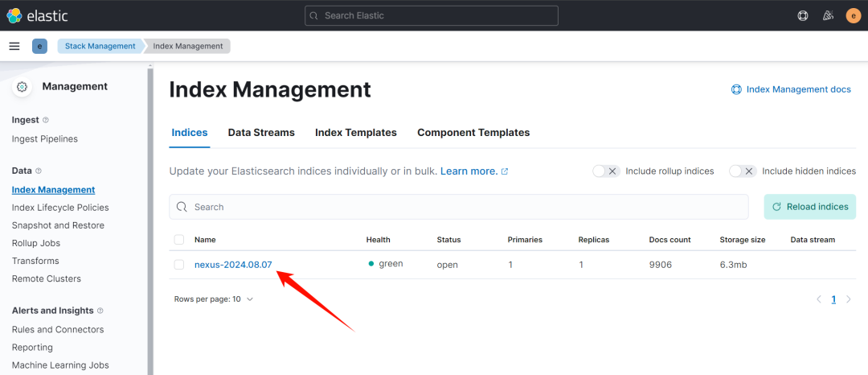The image size is (868, 375).
Task: Sort by the Docs count column header
Action: pyautogui.click(x=669, y=240)
